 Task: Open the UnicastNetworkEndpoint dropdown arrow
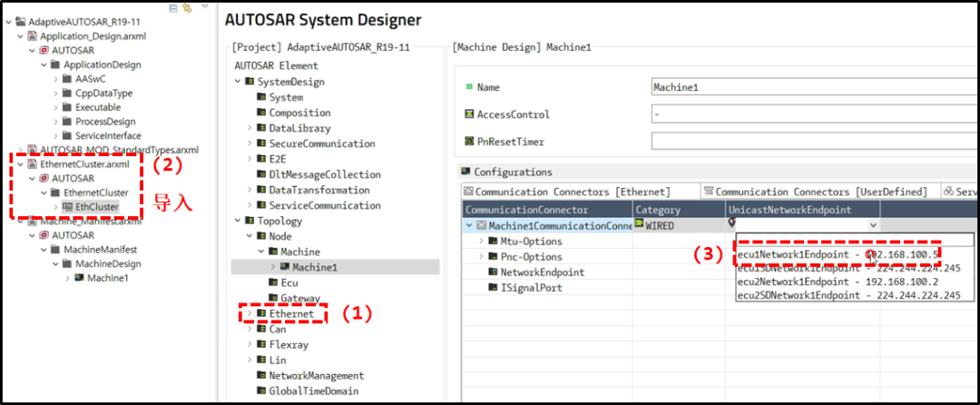[x=873, y=225]
